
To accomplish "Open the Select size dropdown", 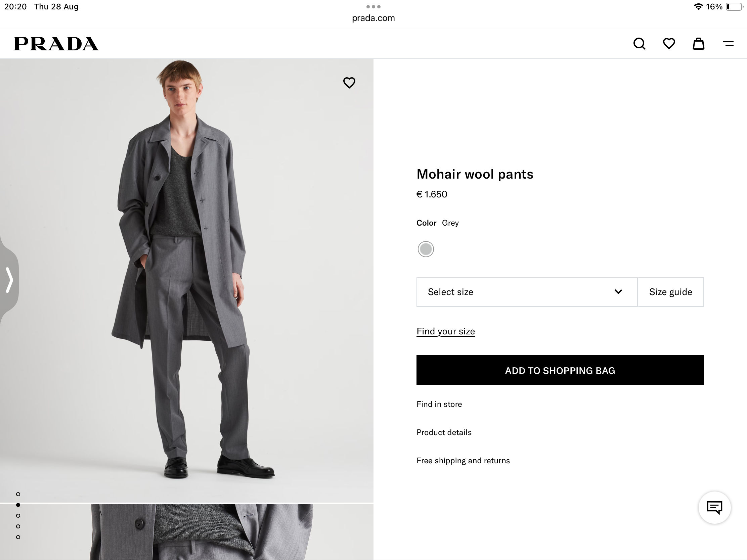I will (526, 292).
